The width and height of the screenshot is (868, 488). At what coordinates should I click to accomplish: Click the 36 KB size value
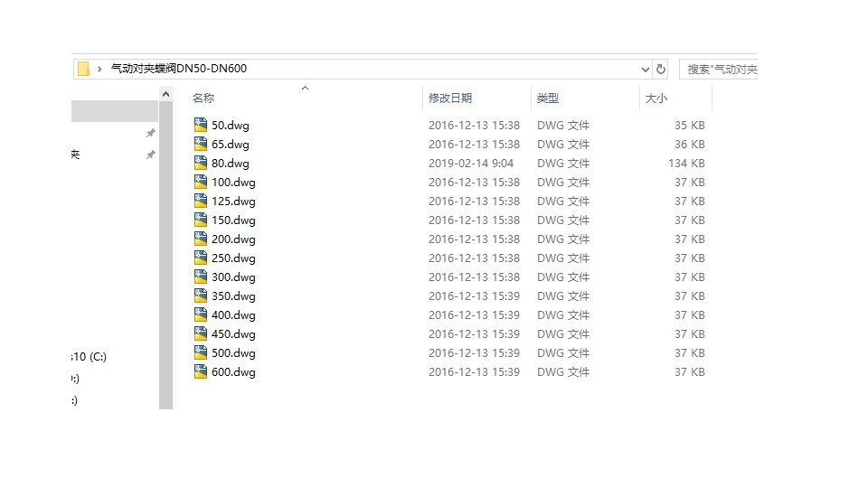click(690, 144)
